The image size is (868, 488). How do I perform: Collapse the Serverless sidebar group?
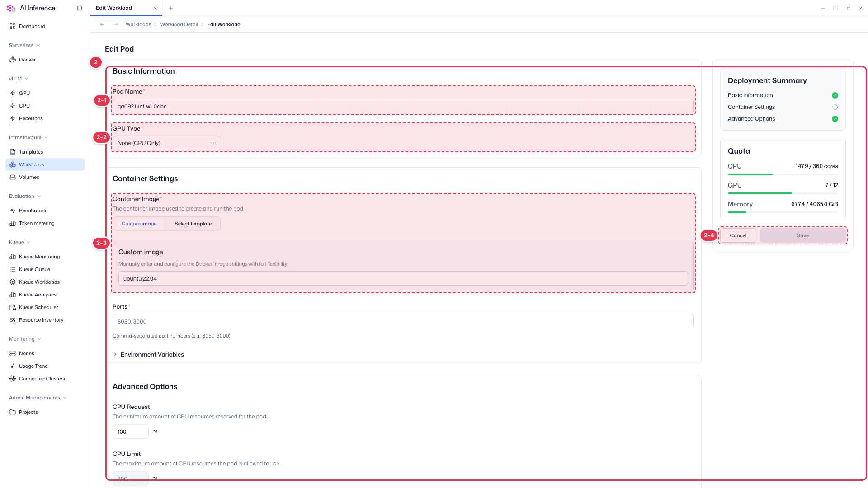click(x=24, y=45)
